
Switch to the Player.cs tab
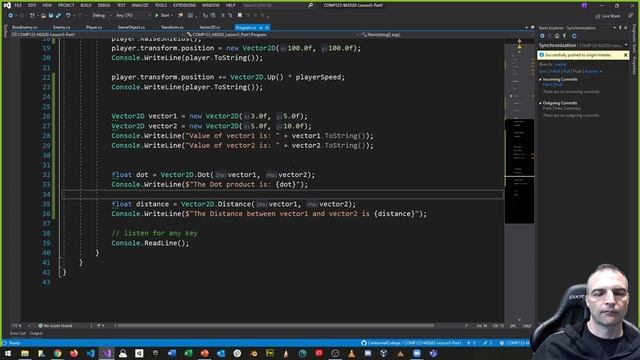click(94, 27)
